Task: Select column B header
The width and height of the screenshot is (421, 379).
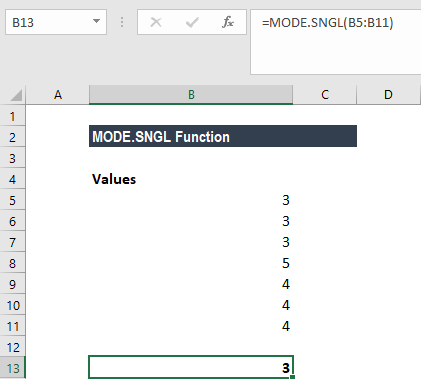Action: pyautogui.click(x=191, y=95)
